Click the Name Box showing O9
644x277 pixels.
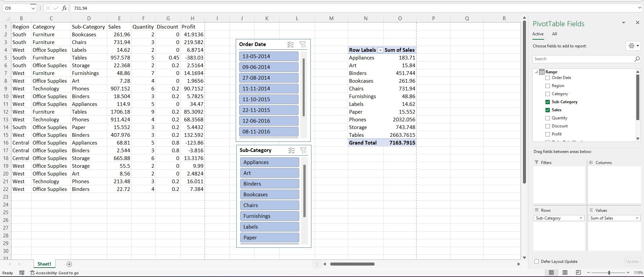(17, 8)
